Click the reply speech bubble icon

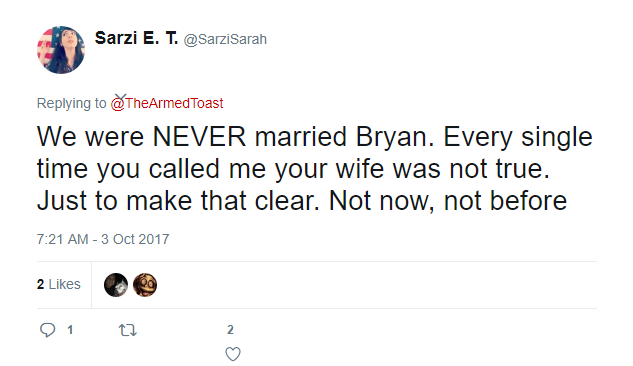pyautogui.click(x=47, y=330)
